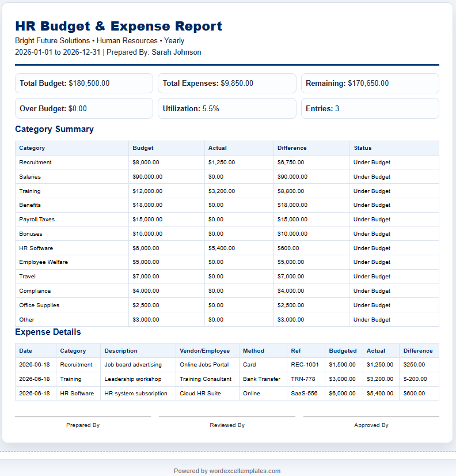This screenshot has width=456, height=476.
Task: Click the Utilization 5.5% card
Action: [227, 108]
